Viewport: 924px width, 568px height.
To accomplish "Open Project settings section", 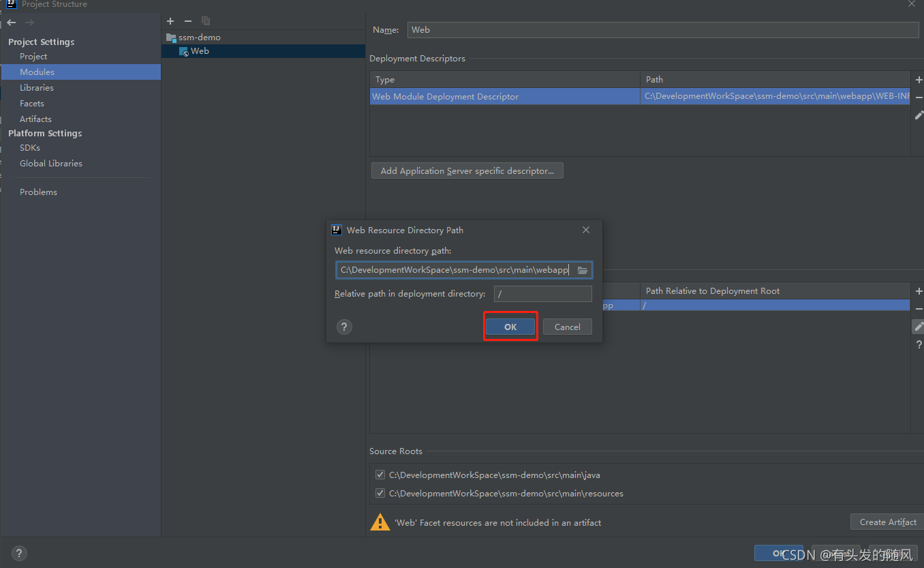I will [33, 56].
